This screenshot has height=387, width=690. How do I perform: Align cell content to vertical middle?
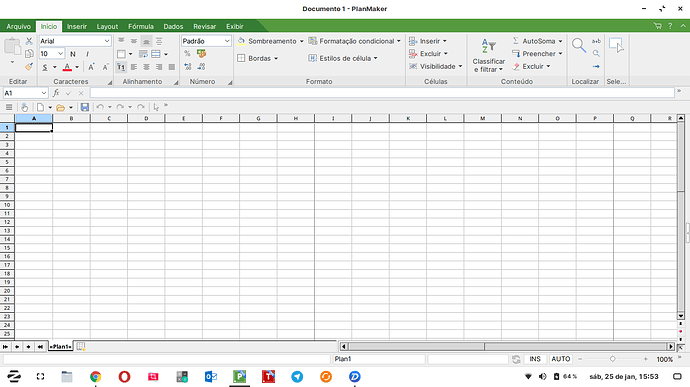coord(134,41)
